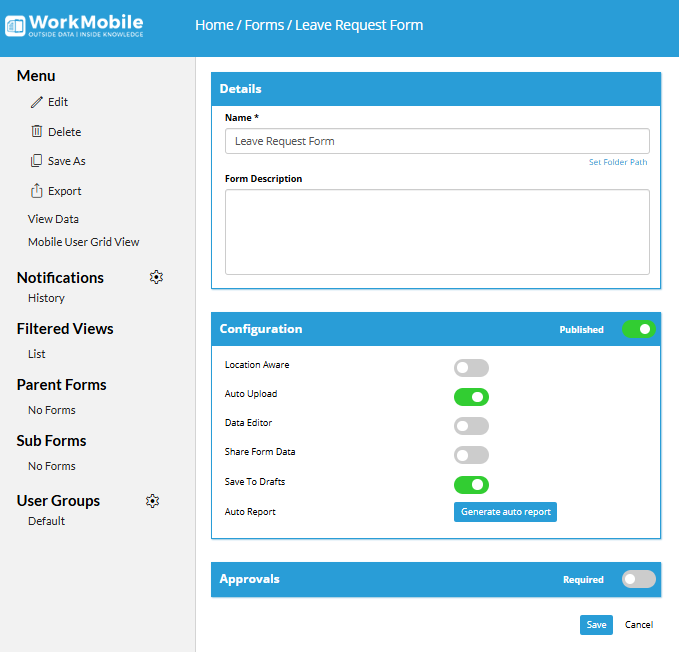Open User Groups settings gear

[x=153, y=501]
